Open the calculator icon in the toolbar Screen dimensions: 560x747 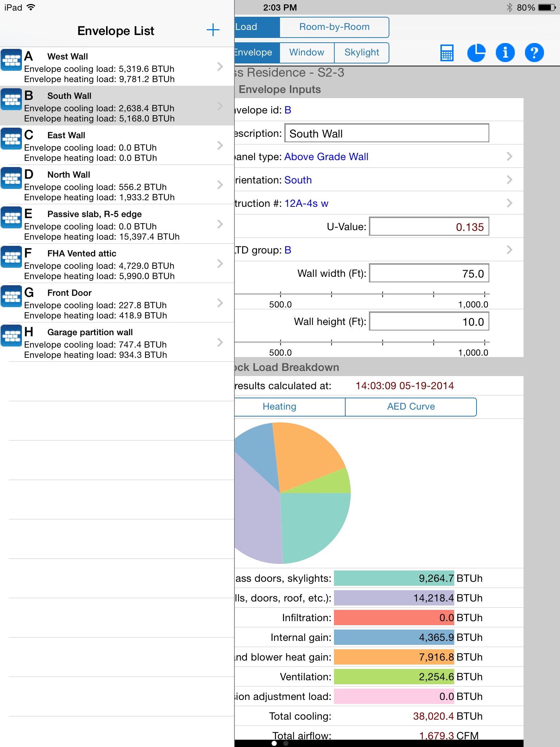[x=447, y=53]
